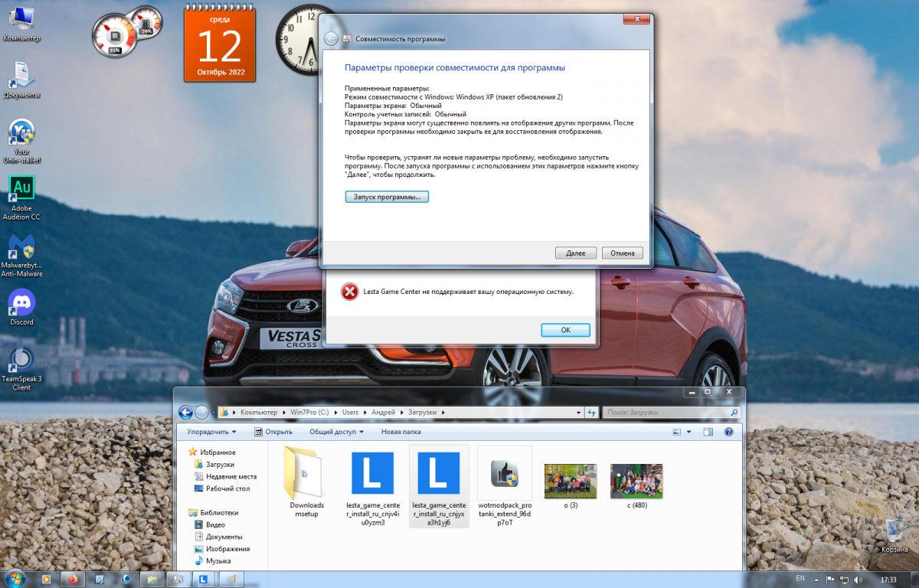Expand the address bar history dropdown
Screen dimensions: 919x588
(579, 413)
